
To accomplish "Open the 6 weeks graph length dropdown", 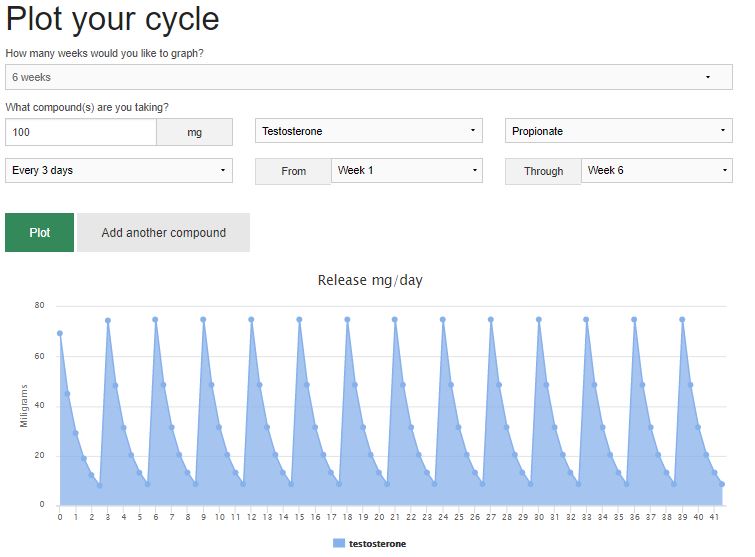I will tap(368, 77).
